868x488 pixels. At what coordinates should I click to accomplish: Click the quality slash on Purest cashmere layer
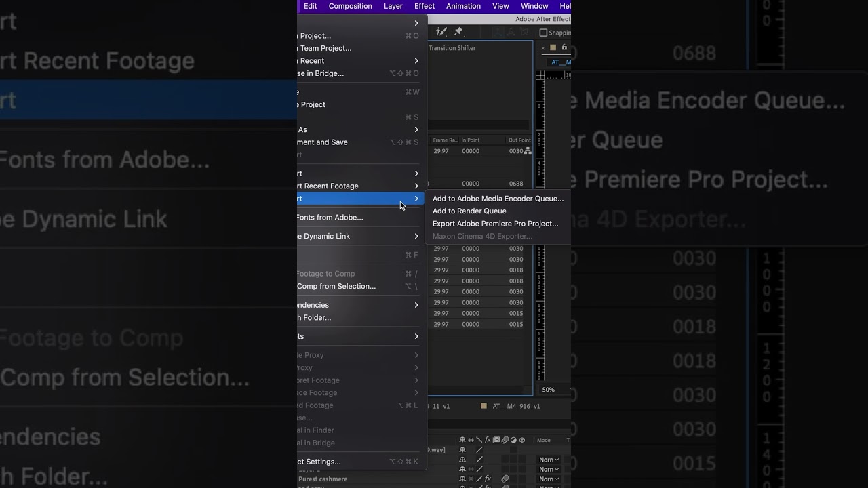pos(479,479)
